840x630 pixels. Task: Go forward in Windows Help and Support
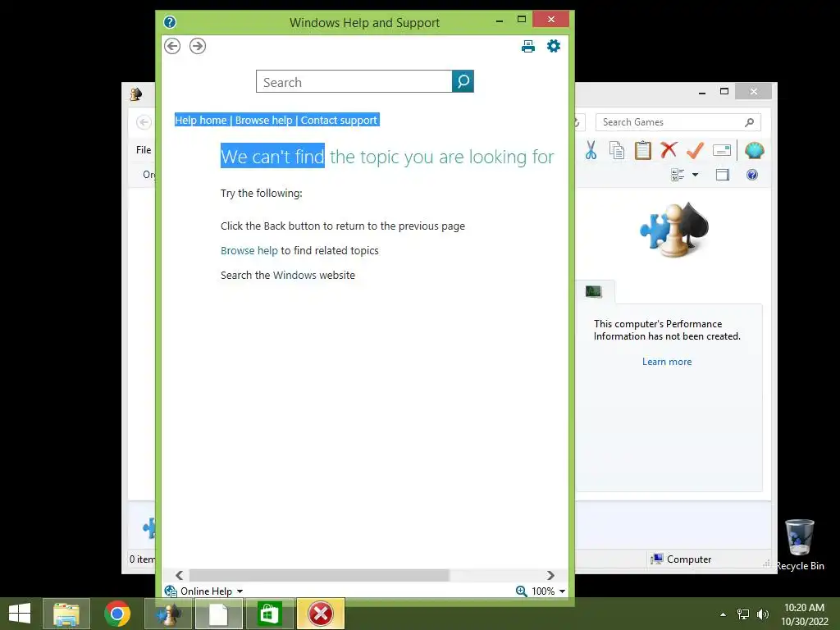point(198,46)
